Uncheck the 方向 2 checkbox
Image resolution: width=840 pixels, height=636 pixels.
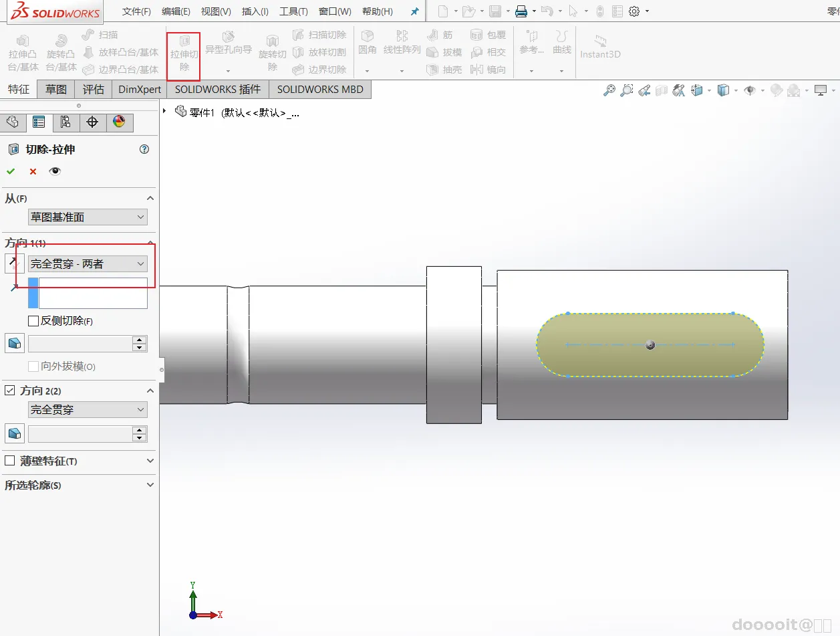pos(10,391)
